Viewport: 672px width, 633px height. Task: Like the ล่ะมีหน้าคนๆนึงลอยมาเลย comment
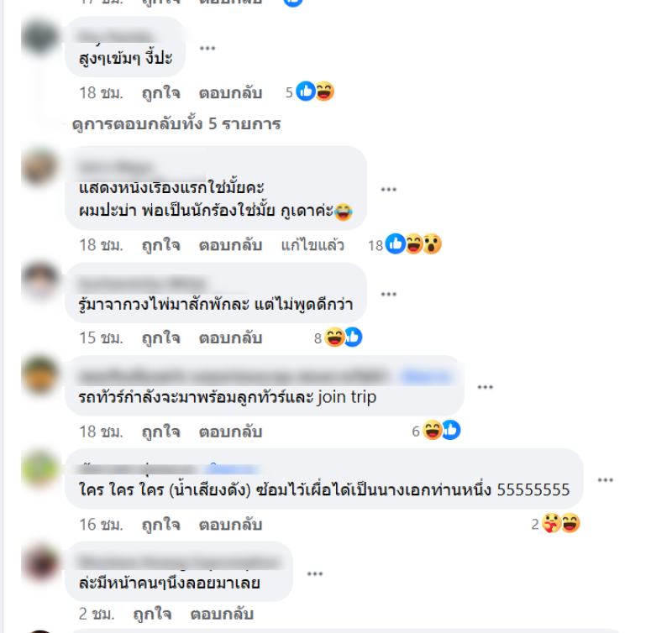pyautogui.click(x=152, y=615)
